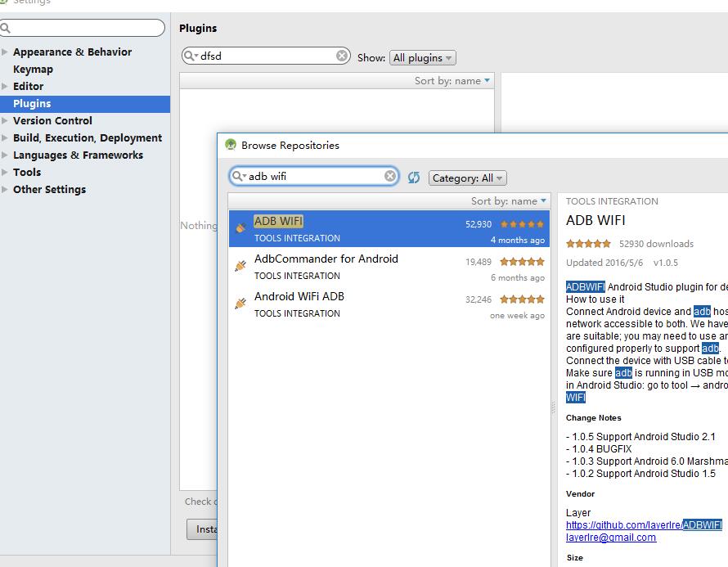
Task: Focus the adb wifi search field
Action: pyautogui.click(x=314, y=177)
